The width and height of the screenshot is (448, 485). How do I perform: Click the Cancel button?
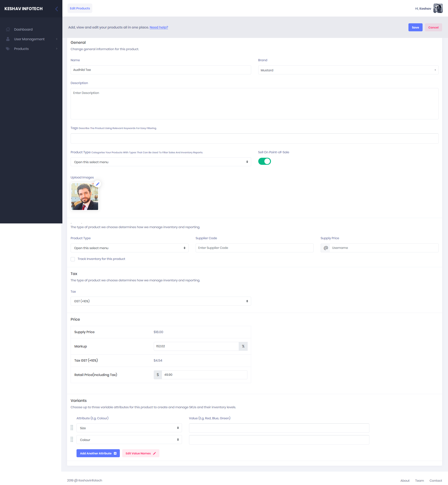(433, 27)
